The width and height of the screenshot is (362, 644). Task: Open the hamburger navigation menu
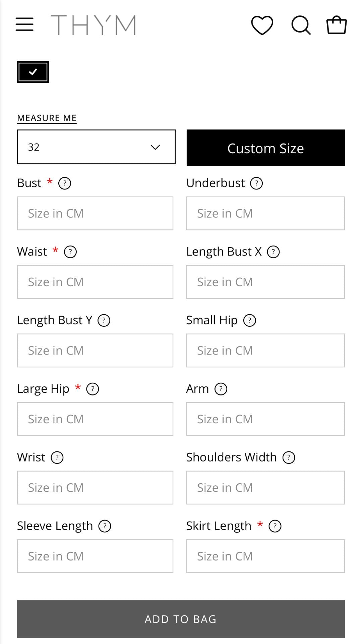24,24
